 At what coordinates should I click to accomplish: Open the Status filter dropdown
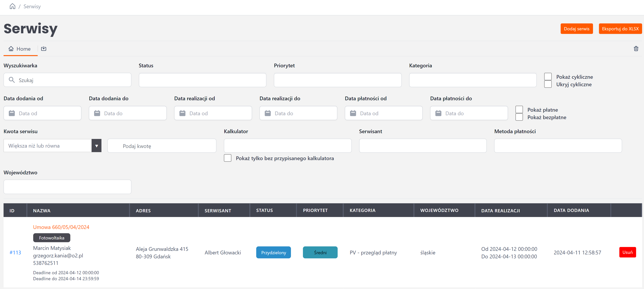[202, 80]
